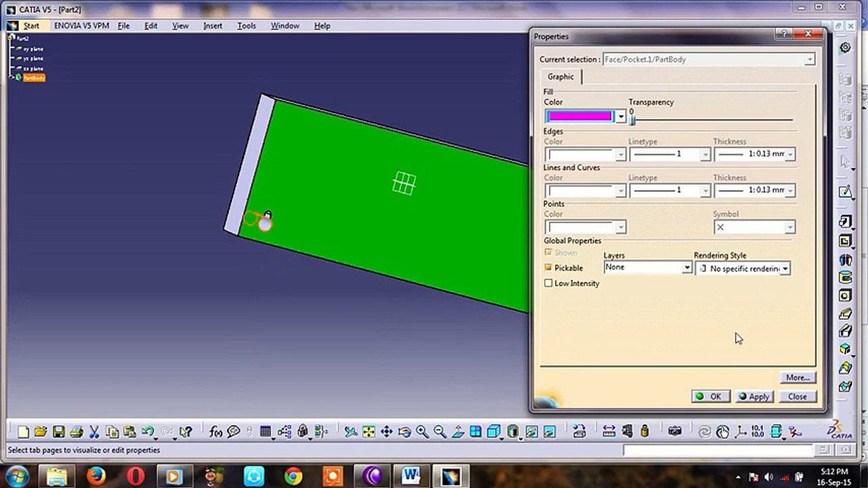
Task: Enable the Low Intensity checkbox
Action: pyautogui.click(x=548, y=283)
